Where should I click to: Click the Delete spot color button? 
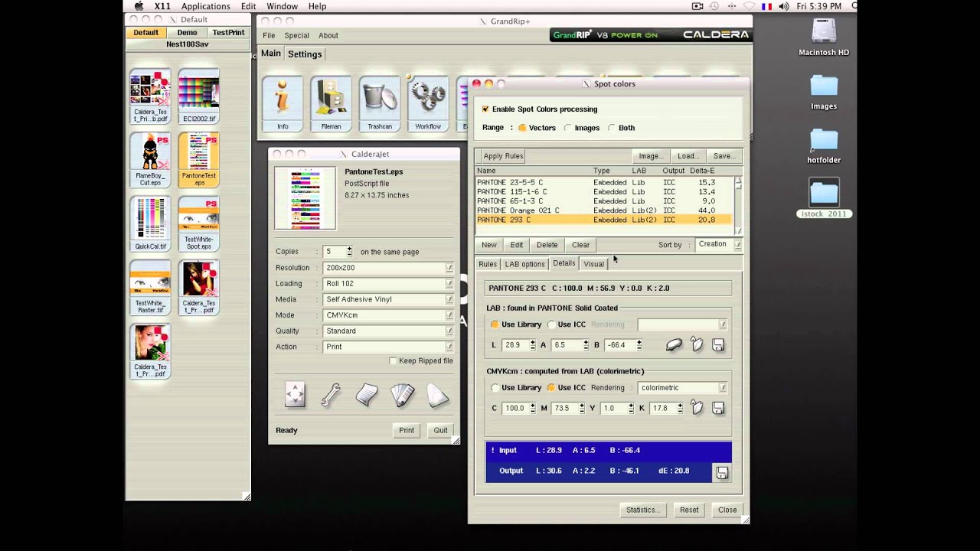547,245
